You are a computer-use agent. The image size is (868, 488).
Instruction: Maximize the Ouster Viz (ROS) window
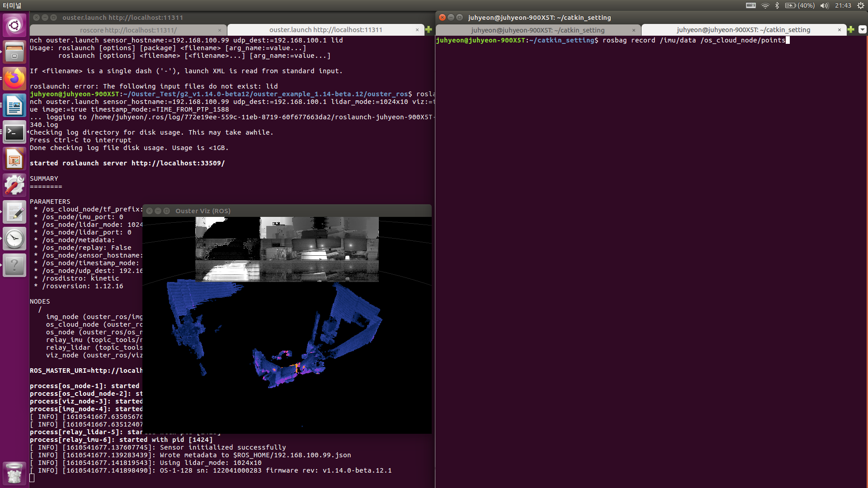point(166,211)
